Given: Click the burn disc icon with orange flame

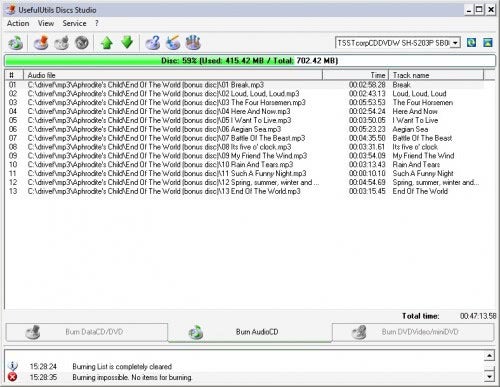Looking at the screenshot, I should [41, 43].
